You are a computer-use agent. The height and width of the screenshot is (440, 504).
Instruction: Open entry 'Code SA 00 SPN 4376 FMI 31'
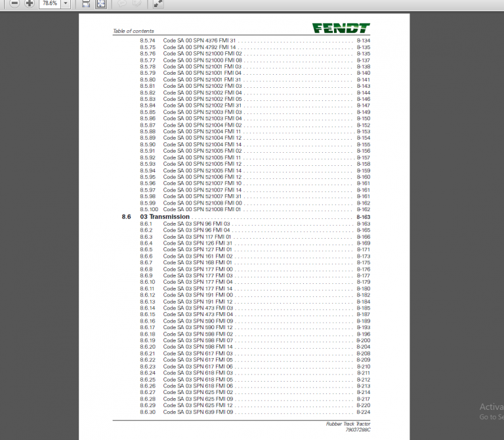[x=199, y=41]
